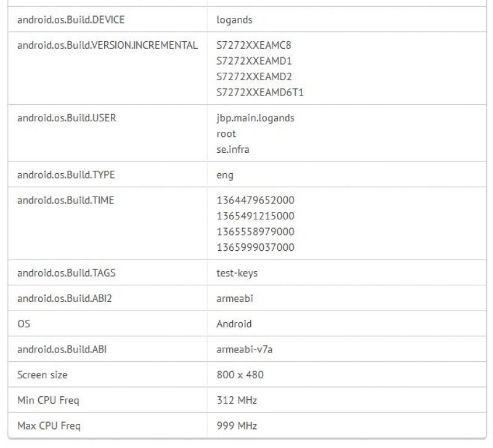The height and width of the screenshot is (448, 493).
Task: Click the eng build type value
Action: coord(225,176)
